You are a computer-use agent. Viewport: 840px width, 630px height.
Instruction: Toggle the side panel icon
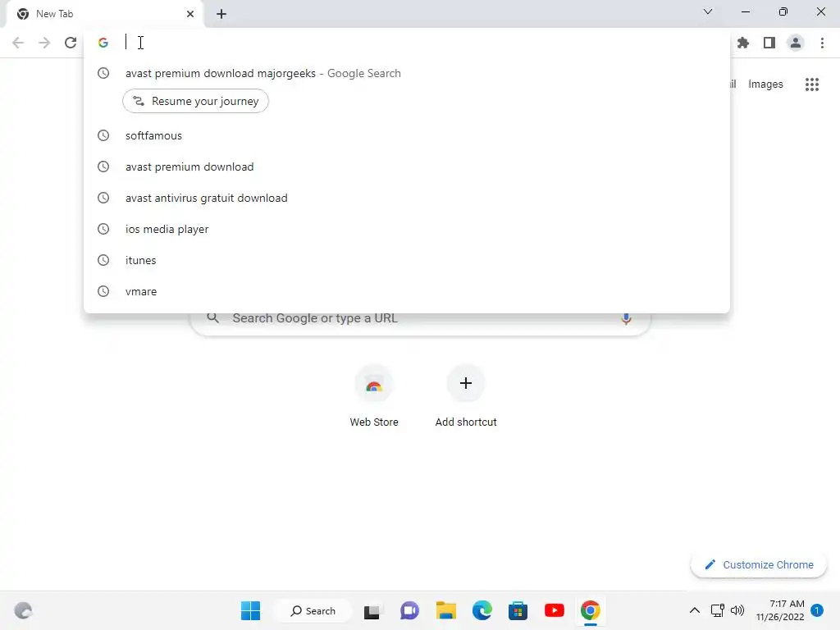click(x=769, y=43)
